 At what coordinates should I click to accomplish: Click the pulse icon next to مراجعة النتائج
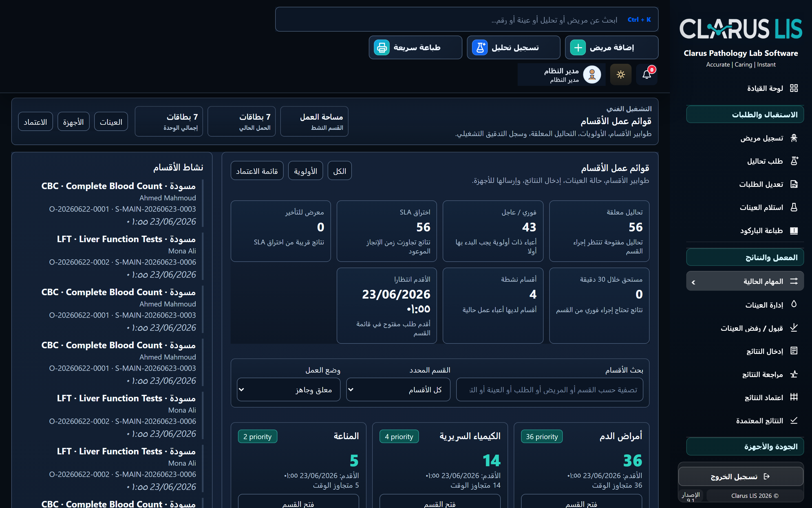coord(794,374)
